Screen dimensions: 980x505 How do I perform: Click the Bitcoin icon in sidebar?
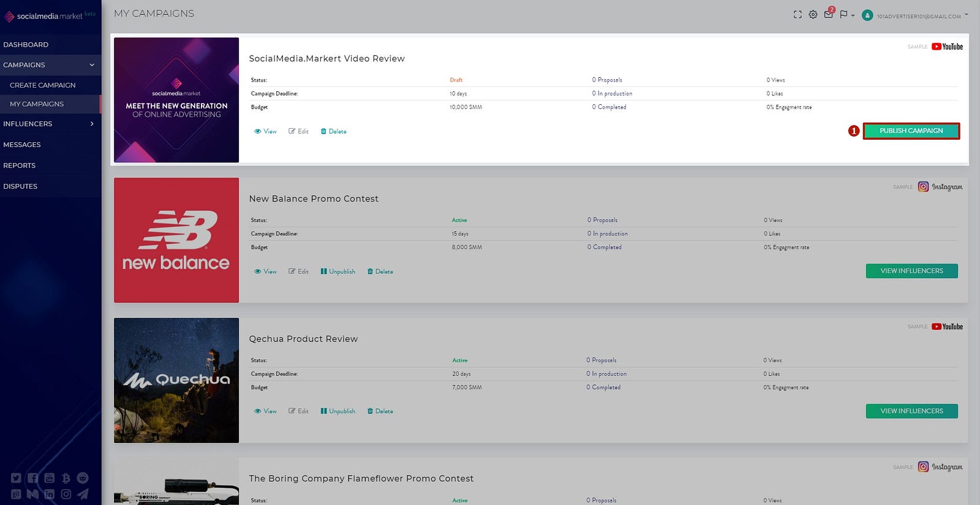tap(66, 478)
